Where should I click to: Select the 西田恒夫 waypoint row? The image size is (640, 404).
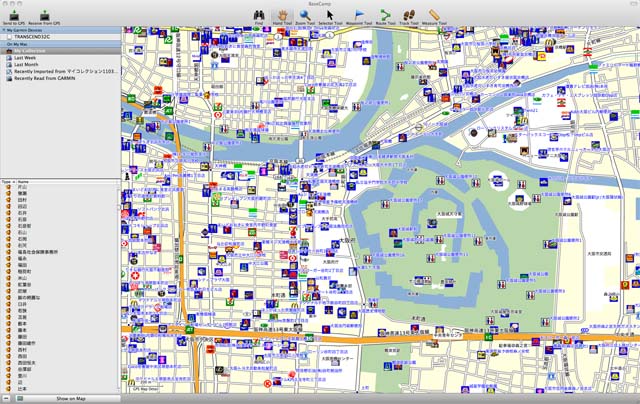coord(59,363)
